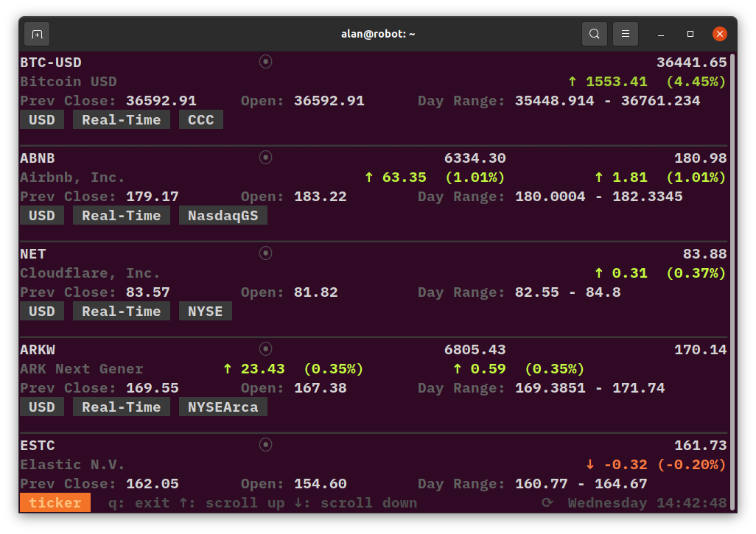Click the position value 6805.43
The height and width of the screenshot is (534, 756).
pyautogui.click(x=475, y=350)
